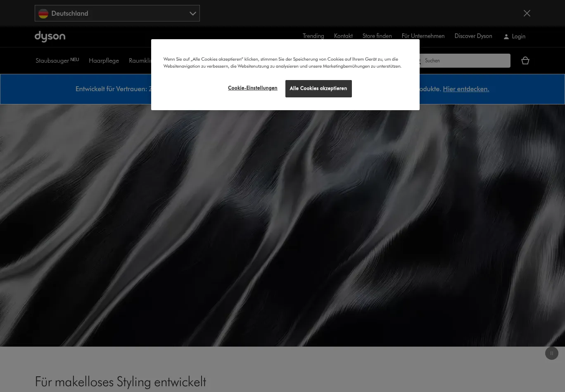Open Store finden

(x=377, y=36)
